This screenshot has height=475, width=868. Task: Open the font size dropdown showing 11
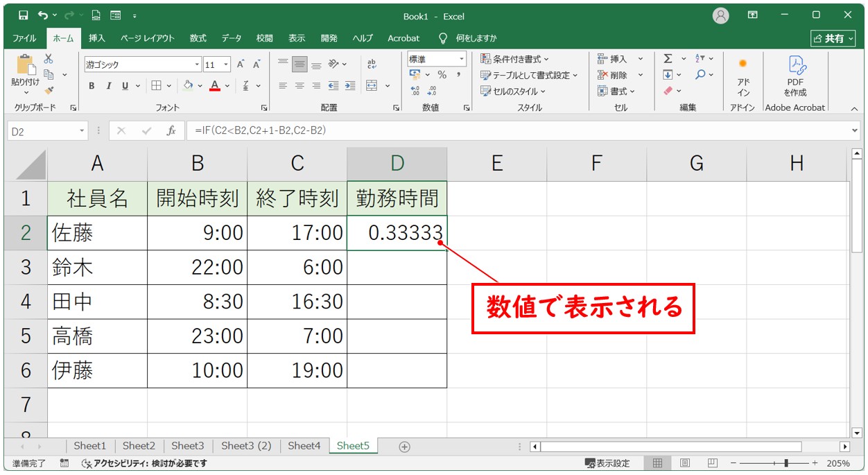(x=227, y=64)
